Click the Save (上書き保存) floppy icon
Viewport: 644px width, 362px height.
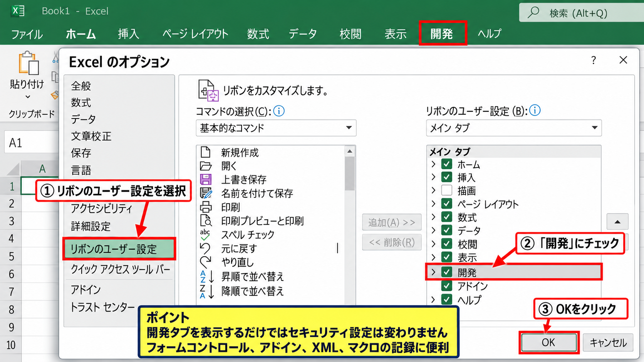pos(206,180)
